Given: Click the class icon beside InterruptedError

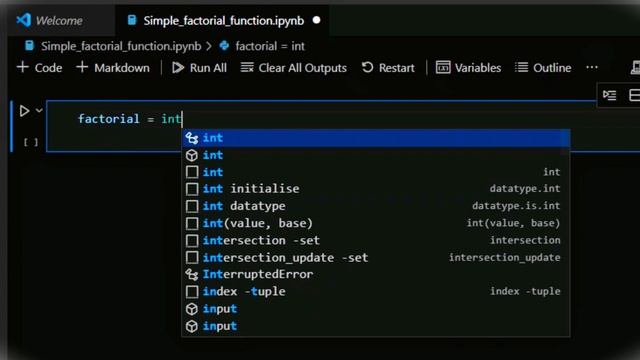Looking at the screenshot, I should (192, 275).
